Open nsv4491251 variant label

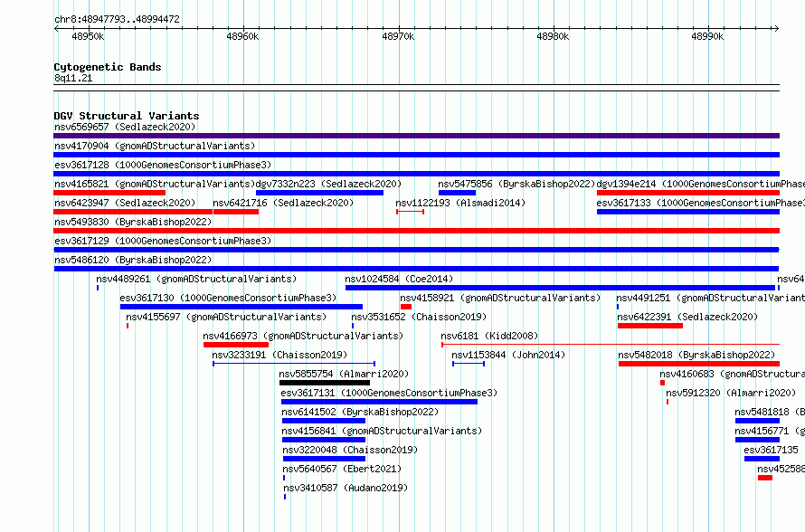[x=711, y=298]
